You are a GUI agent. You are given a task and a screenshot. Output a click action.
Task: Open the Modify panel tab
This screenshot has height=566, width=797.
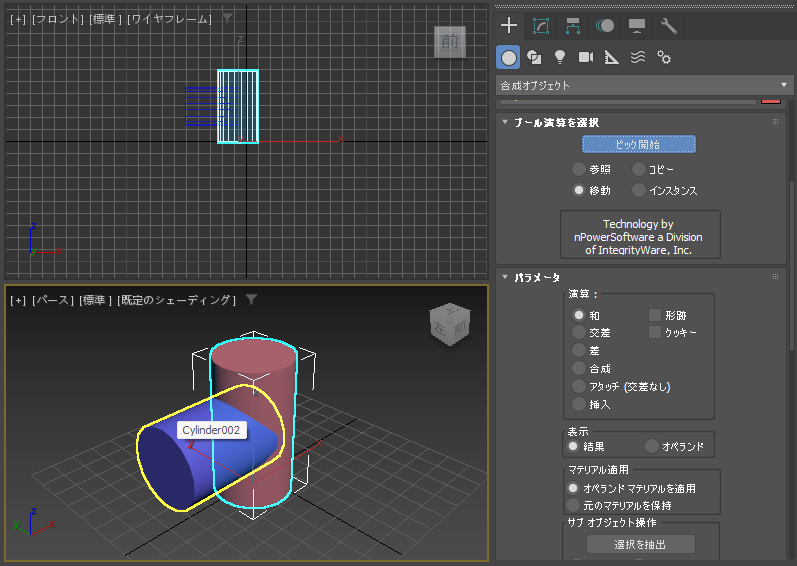[x=541, y=25]
